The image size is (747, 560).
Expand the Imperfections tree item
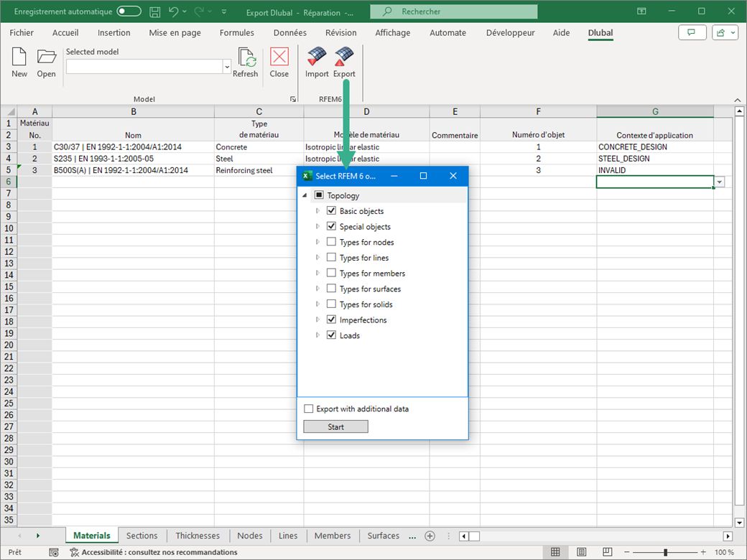[x=319, y=319]
